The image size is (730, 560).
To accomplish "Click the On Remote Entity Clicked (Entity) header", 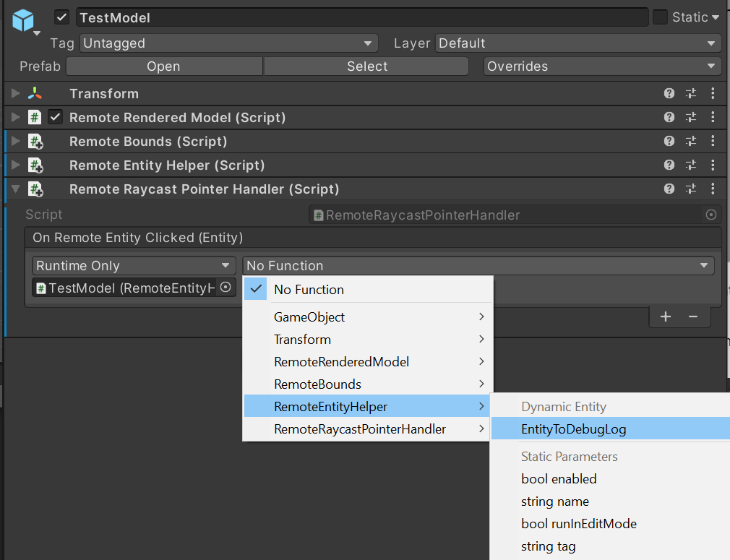I will (x=373, y=238).
